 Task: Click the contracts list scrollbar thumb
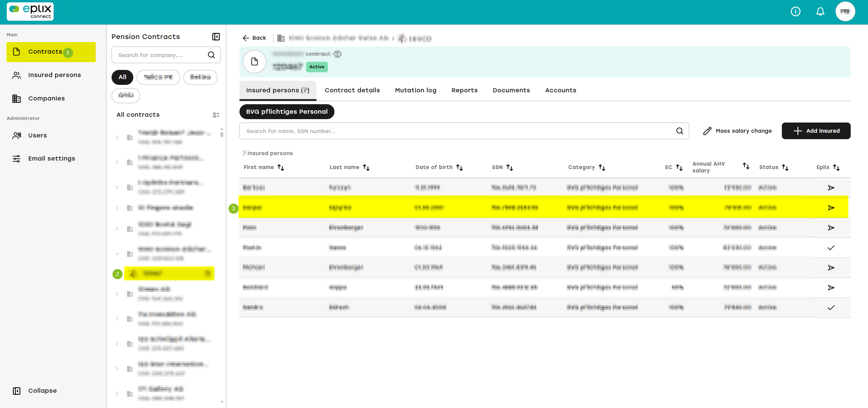tap(221, 134)
